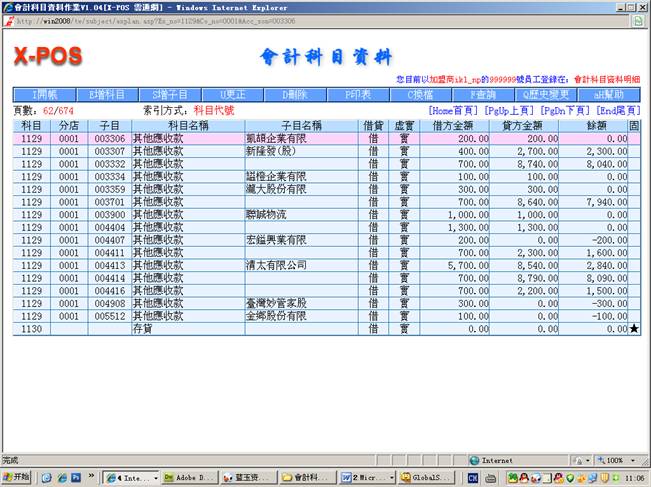Switch to Adobe taskbar window
Screen dimensions: 651x487
tap(189, 477)
